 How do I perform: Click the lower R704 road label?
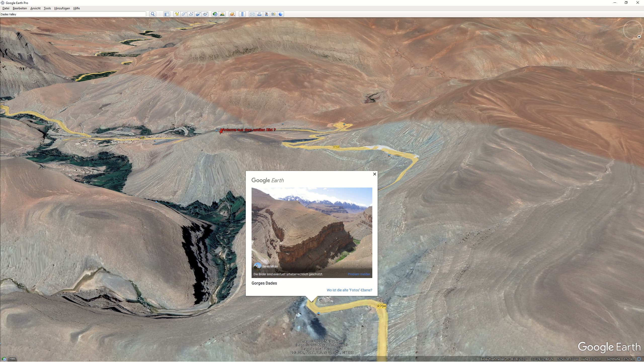tap(381, 306)
